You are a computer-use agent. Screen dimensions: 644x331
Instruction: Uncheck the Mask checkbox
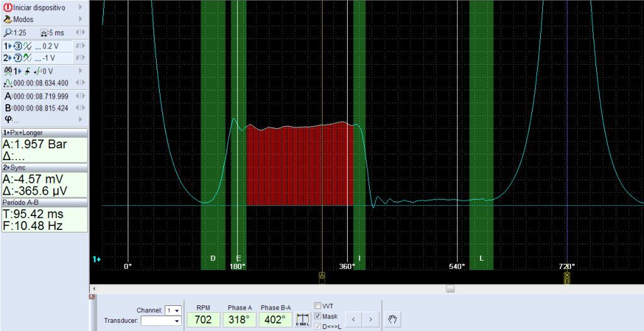(x=318, y=316)
